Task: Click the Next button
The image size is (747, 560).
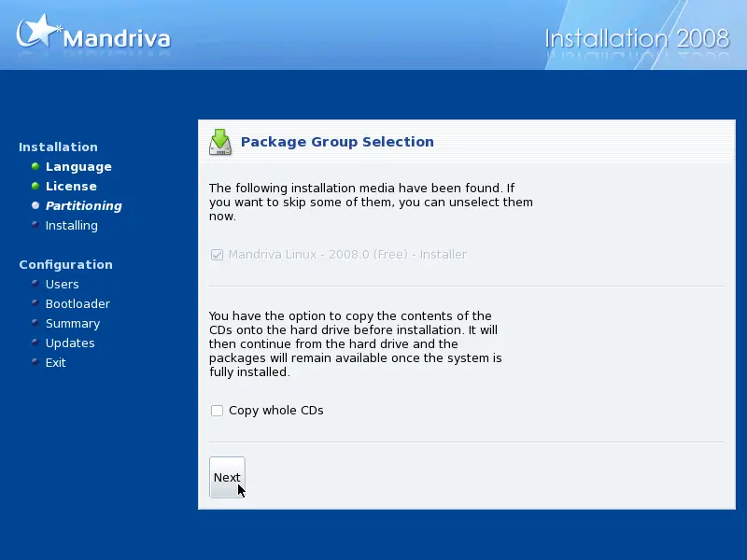Action: (x=227, y=477)
